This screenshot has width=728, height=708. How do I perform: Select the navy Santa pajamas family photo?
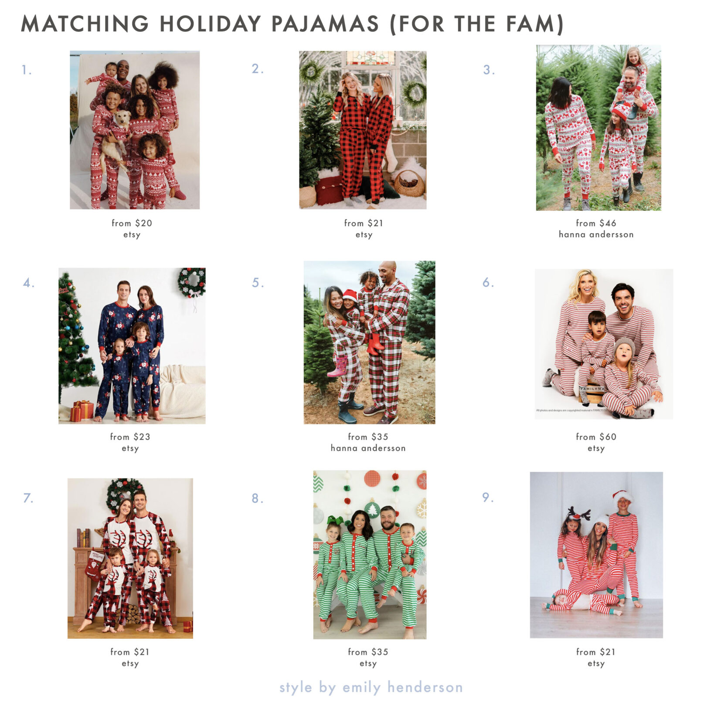tap(132, 346)
